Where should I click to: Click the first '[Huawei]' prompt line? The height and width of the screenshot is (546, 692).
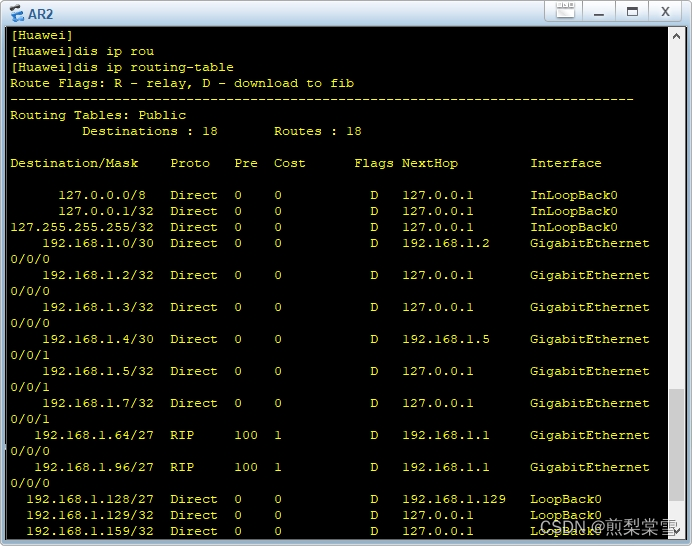click(x=41, y=35)
